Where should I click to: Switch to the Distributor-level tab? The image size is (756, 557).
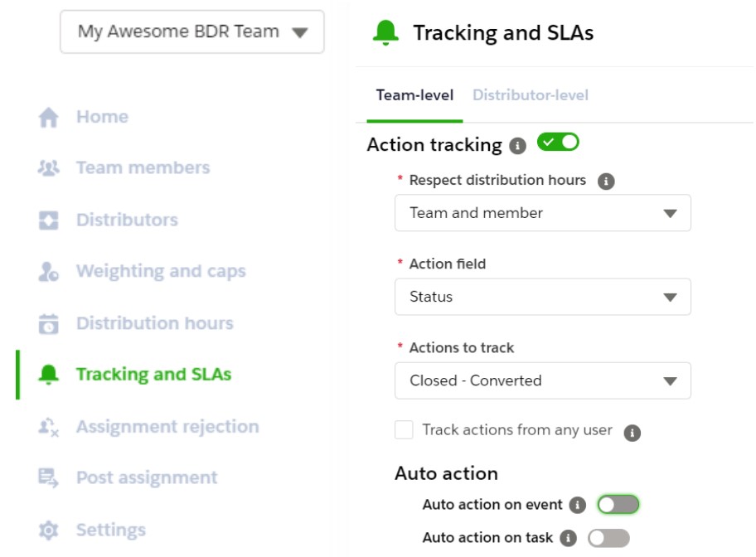click(531, 94)
